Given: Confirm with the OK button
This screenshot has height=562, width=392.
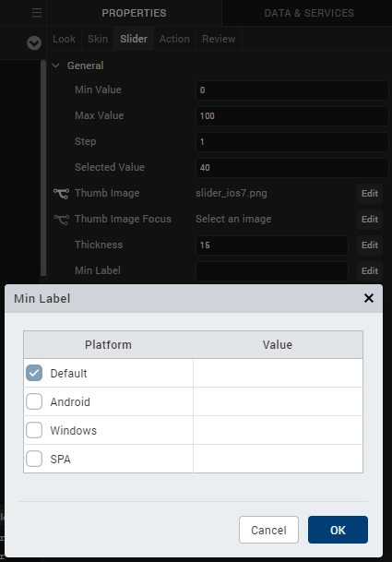Looking at the screenshot, I should [338, 530].
